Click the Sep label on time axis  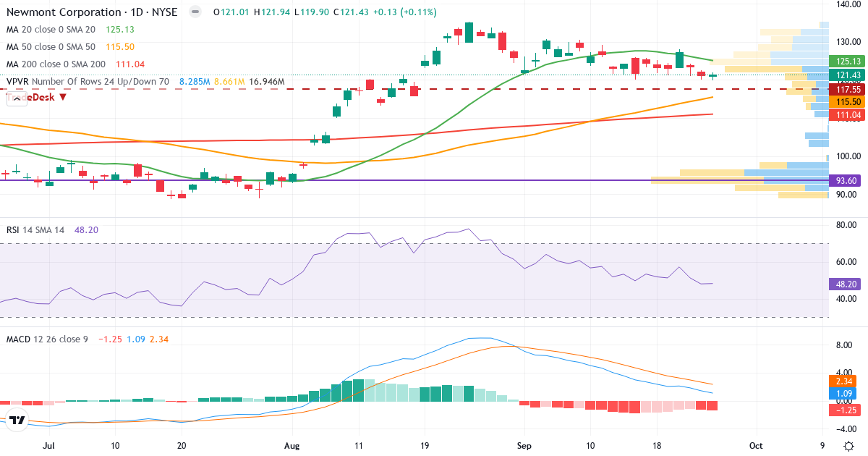pos(524,447)
